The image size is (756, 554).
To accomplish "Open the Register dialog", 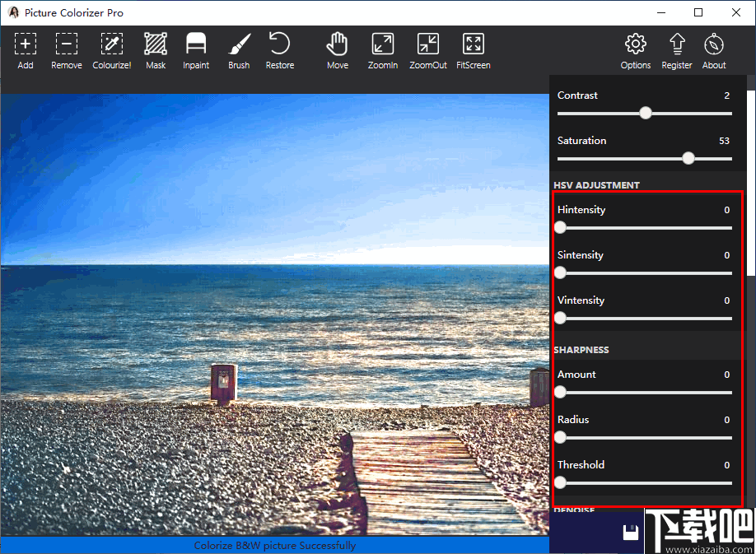I will tap(676, 49).
